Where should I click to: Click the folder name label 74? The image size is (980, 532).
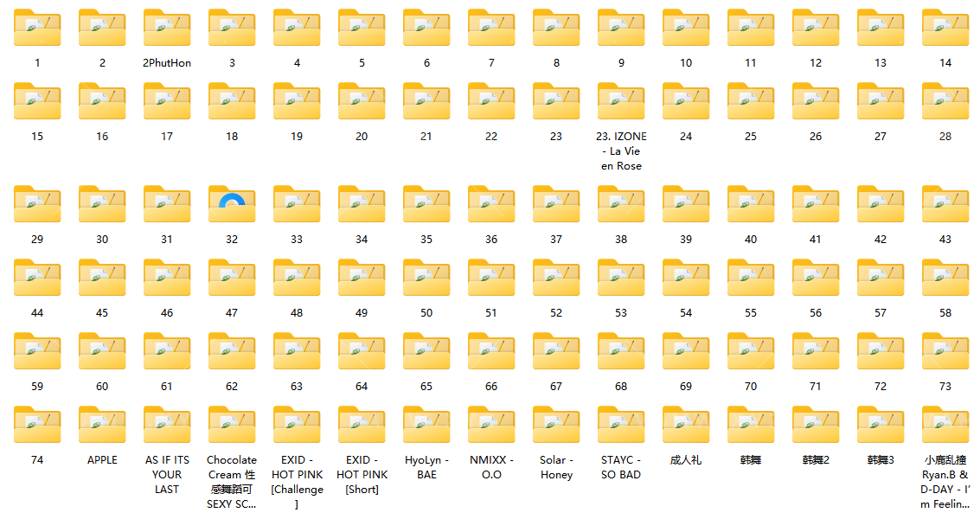(x=37, y=460)
